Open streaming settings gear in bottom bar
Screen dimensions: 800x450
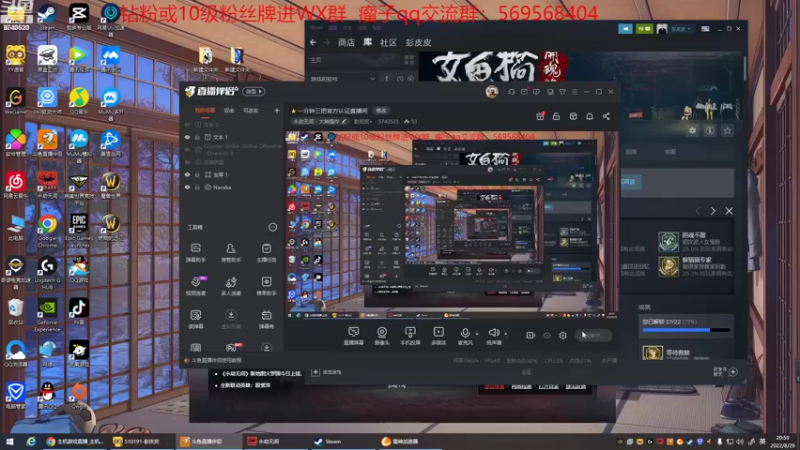(563, 335)
